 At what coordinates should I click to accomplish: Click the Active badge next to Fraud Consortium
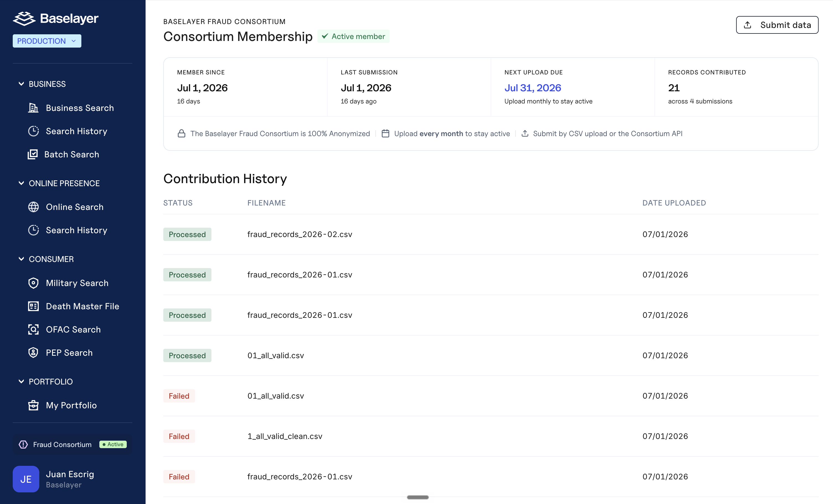113,445
